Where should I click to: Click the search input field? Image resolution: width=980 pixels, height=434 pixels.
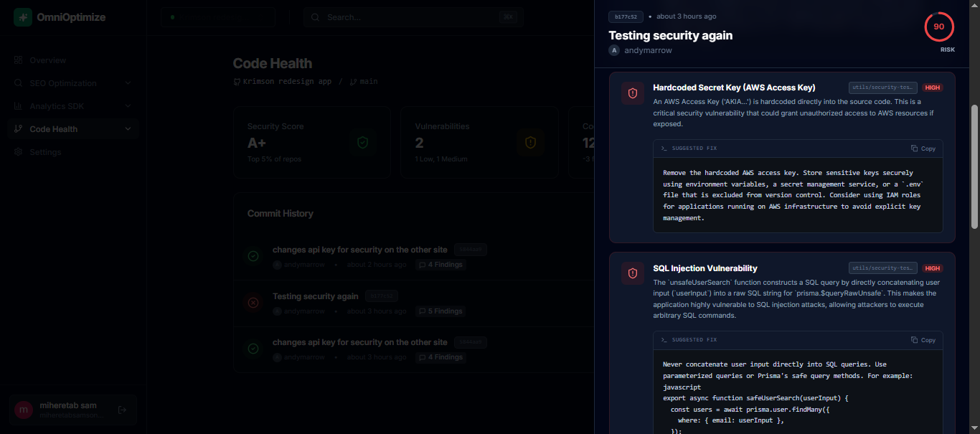[413, 17]
